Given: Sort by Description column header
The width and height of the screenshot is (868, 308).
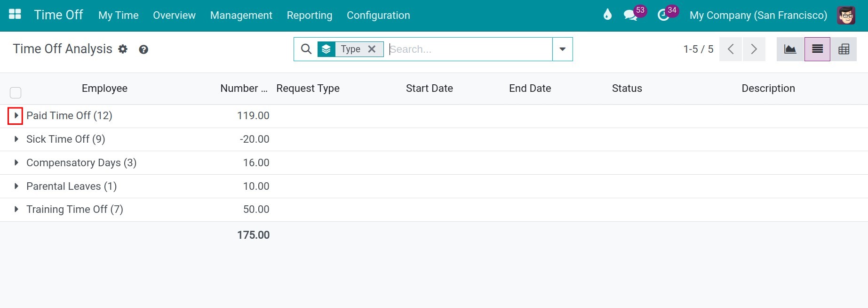Looking at the screenshot, I should (768, 88).
